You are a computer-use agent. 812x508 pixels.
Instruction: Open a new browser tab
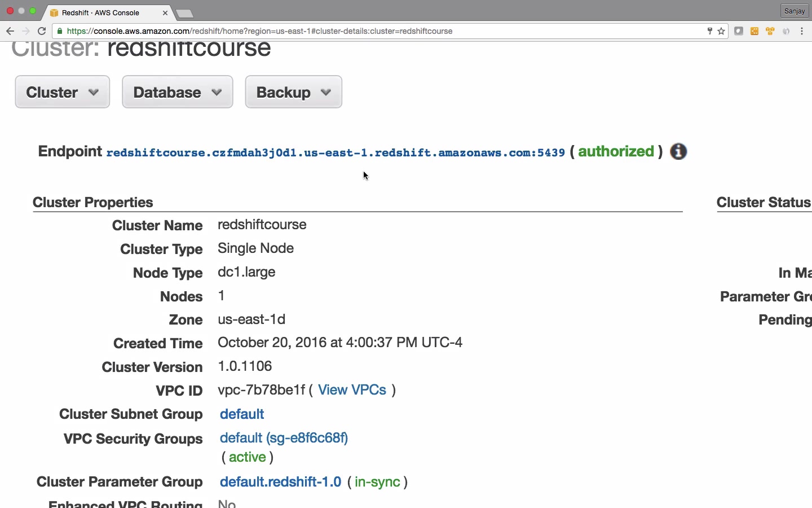coord(184,13)
